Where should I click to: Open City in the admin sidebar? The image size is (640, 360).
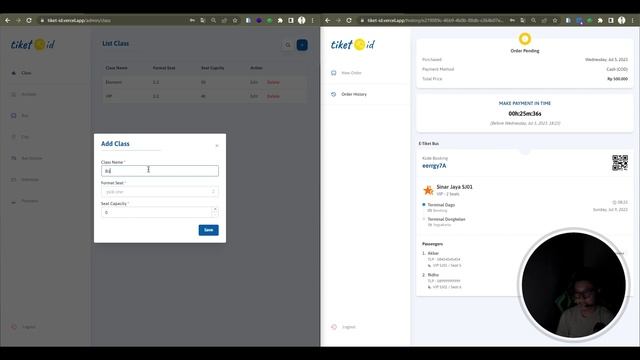pyautogui.click(x=25, y=137)
